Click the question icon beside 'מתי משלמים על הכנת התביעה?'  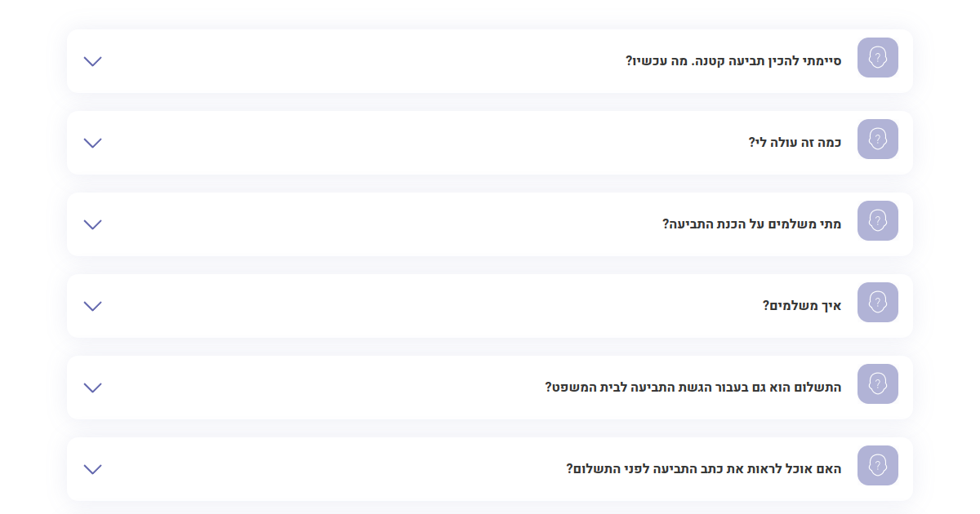tap(878, 220)
